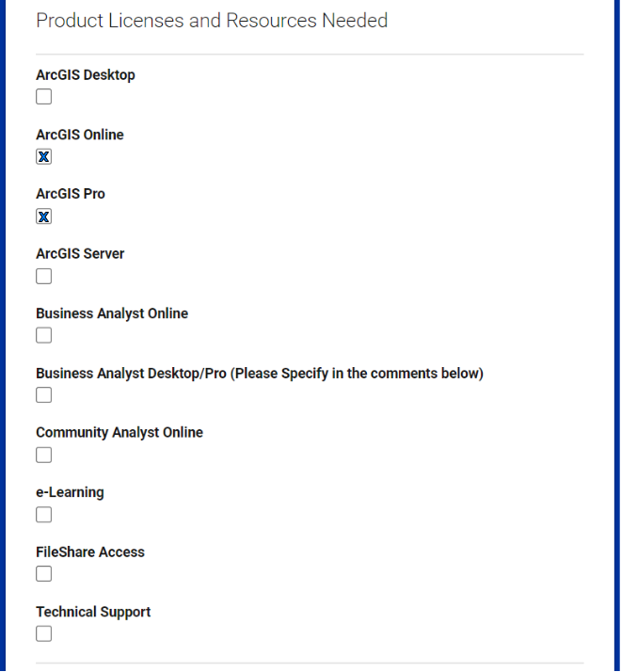621x672 pixels.
Task: Uncheck the ArcGIS Pro checkbox
Action: pyautogui.click(x=43, y=216)
